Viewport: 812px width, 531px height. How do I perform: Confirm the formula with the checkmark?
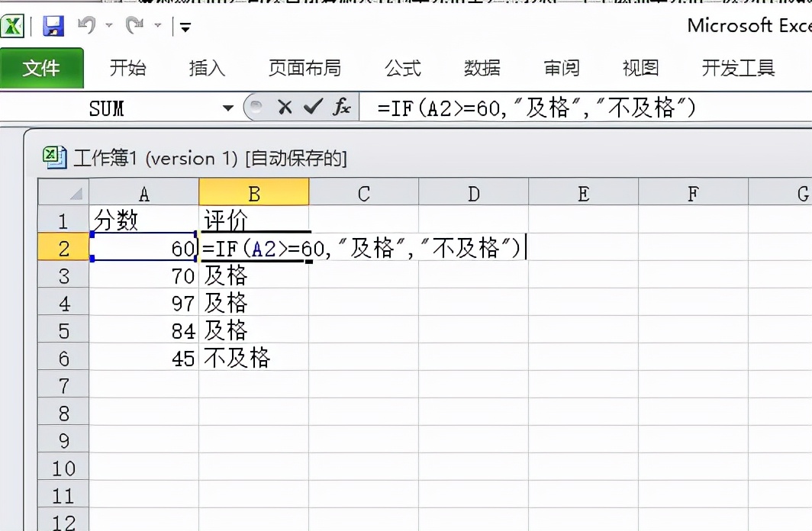[x=314, y=107]
